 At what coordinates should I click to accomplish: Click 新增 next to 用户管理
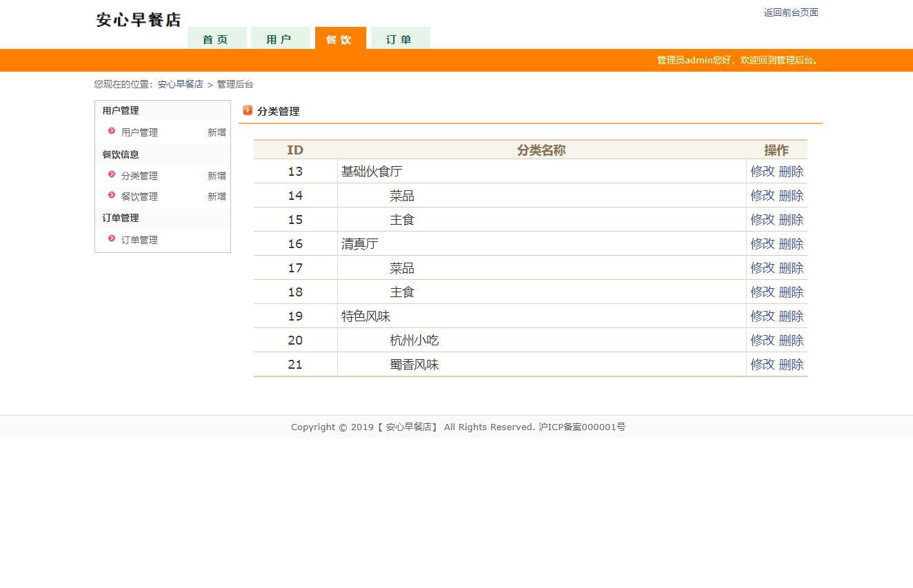click(217, 132)
